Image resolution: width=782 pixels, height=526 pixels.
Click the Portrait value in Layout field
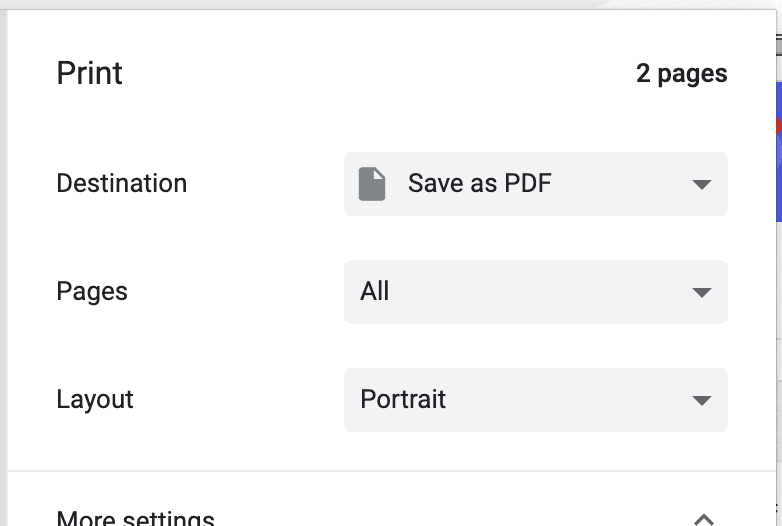pos(403,400)
